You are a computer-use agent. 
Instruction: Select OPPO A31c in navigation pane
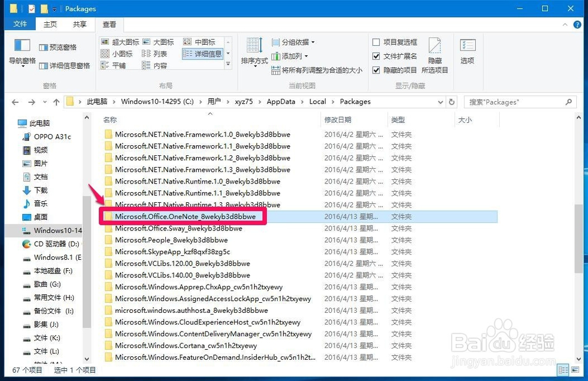click(x=47, y=136)
